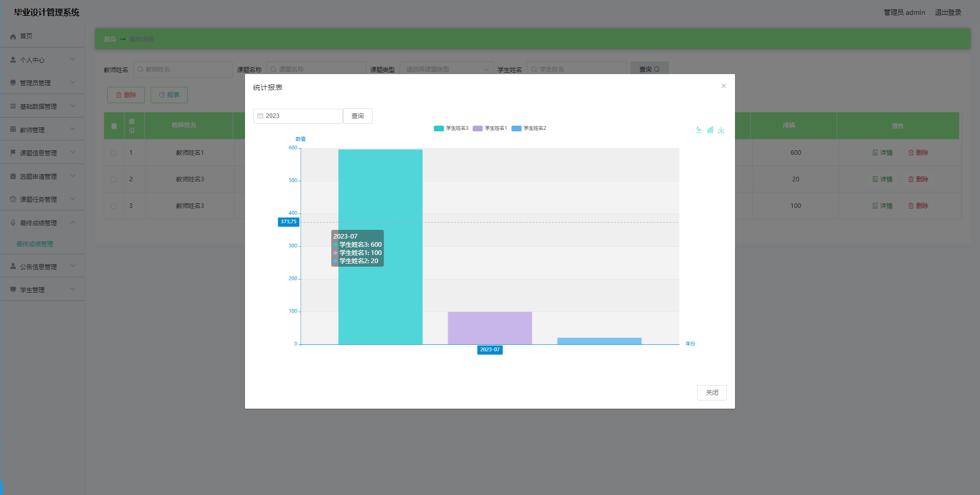Click 查询 button in filter bar
980x495 pixels.
coord(649,69)
